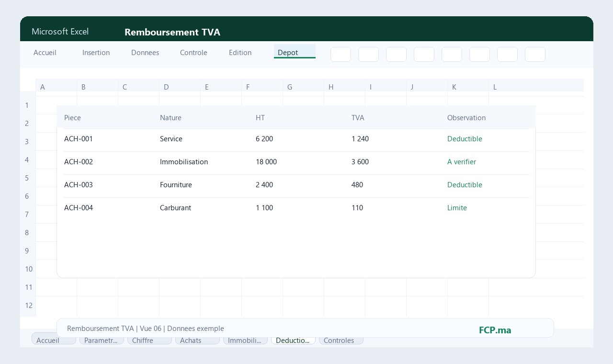Viewport: 613px width, 364px height.
Task: Select row 8 header
Action: pyautogui.click(x=28, y=232)
